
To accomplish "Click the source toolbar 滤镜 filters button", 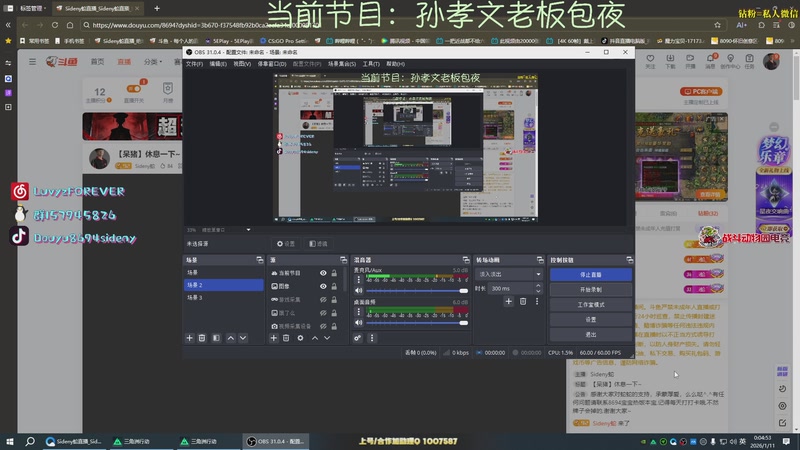I will (x=318, y=244).
